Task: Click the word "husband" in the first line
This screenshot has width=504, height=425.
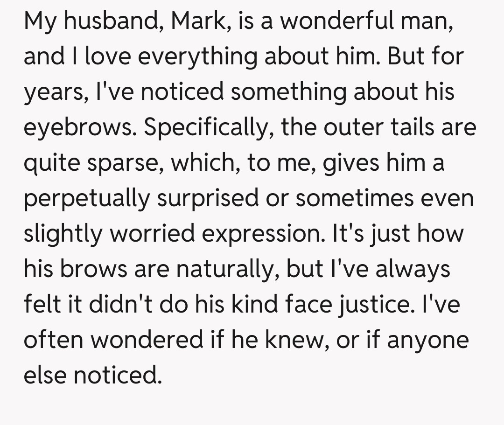Action: coord(112,21)
